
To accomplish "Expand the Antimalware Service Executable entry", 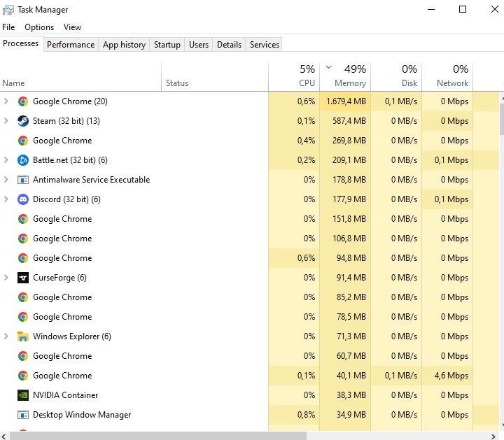I will click(6, 180).
